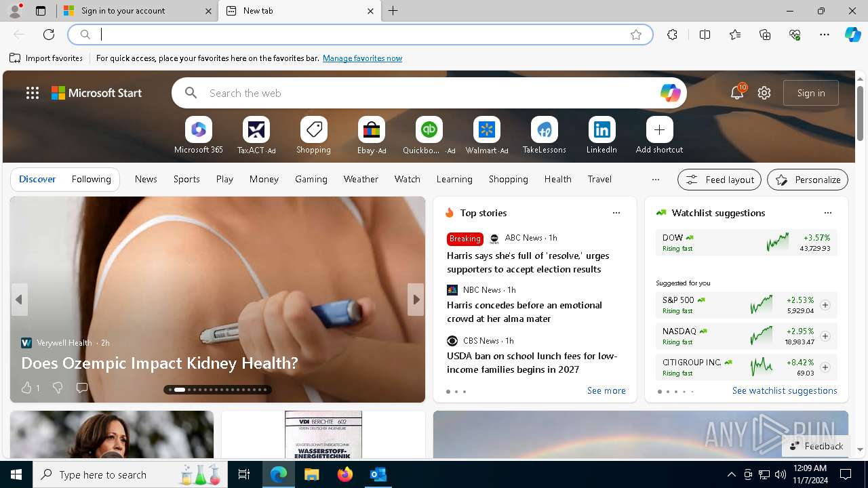Screen dimensions: 868x488
Task: Open Microsoft 365 shortcut
Action: click(198, 136)
